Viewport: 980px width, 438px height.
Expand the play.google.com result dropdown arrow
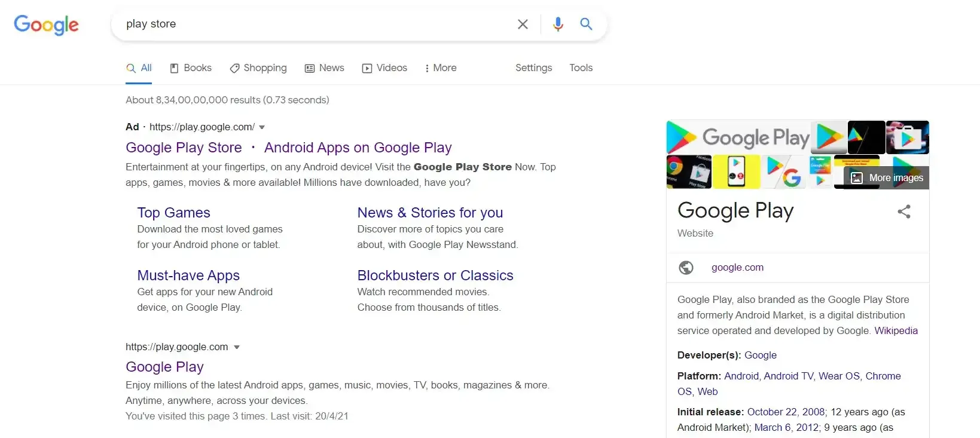click(237, 347)
